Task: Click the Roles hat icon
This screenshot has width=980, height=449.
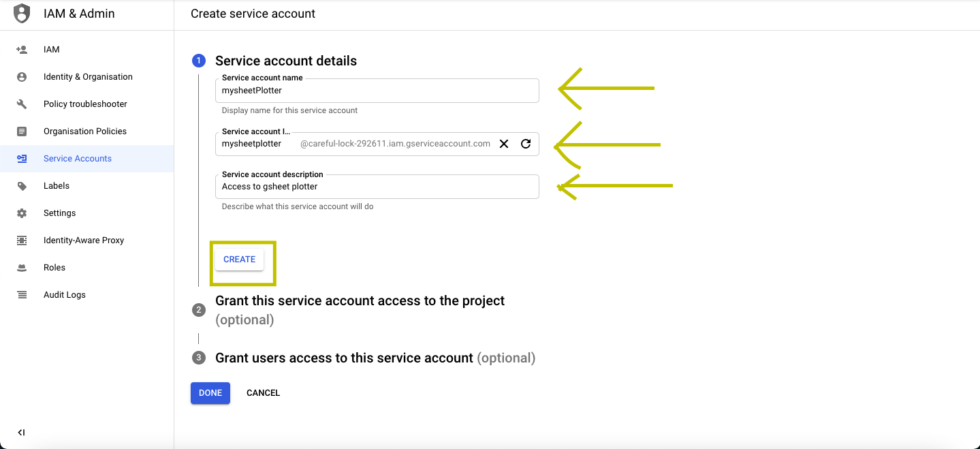Action: click(22, 268)
